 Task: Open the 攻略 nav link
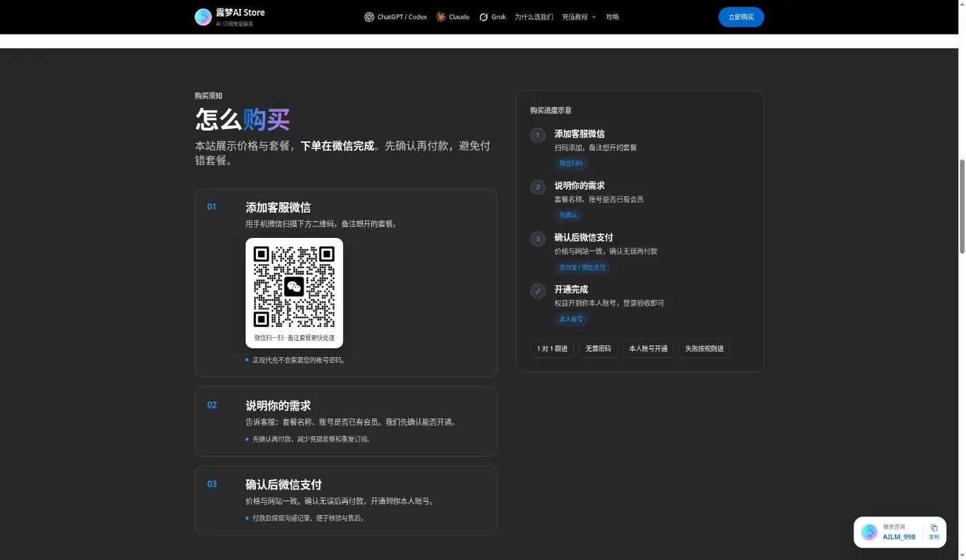pyautogui.click(x=613, y=17)
